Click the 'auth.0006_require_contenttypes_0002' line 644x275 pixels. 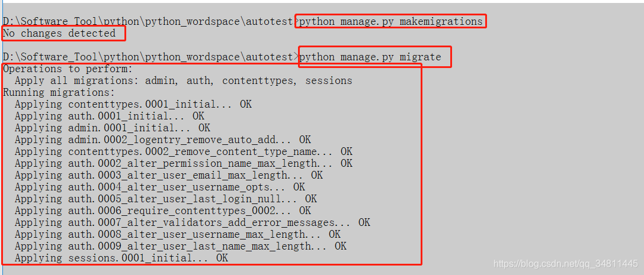coord(163,212)
